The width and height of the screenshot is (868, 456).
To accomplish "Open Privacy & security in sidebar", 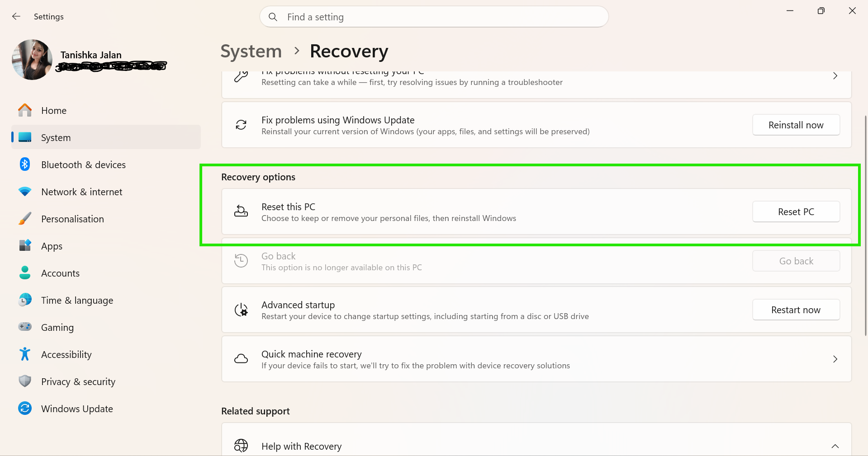I will pyautogui.click(x=106, y=381).
